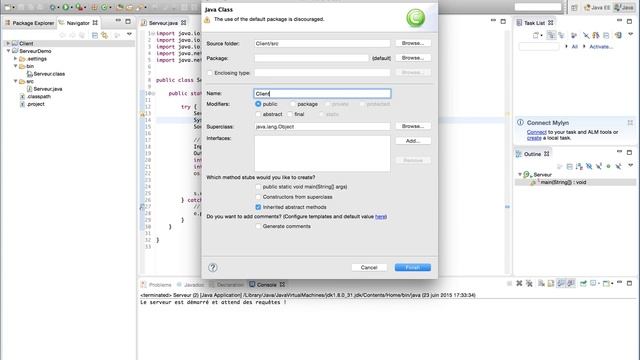Click the Debug bug toolbar icon

[52, 7]
